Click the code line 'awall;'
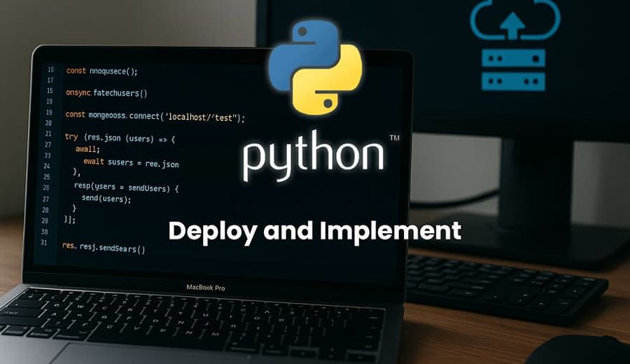Screen dimensions: 630x364 pos(87,149)
